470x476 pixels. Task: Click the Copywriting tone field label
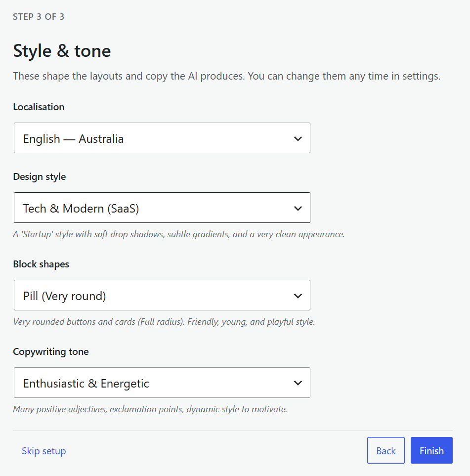tap(51, 351)
